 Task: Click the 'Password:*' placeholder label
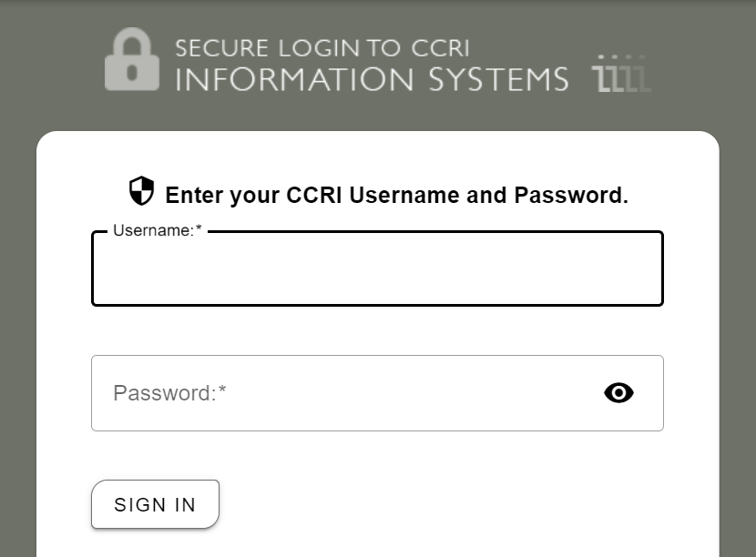click(169, 393)
